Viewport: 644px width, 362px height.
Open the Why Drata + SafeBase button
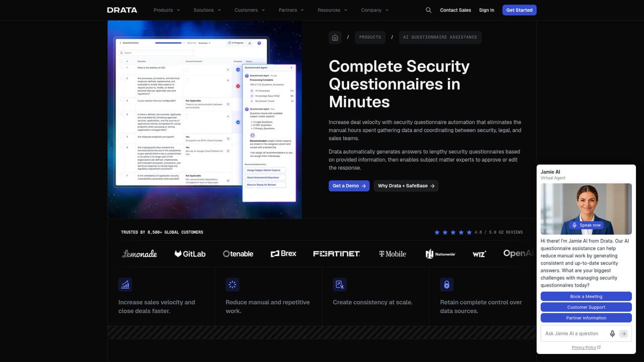(x=406, y=186)
